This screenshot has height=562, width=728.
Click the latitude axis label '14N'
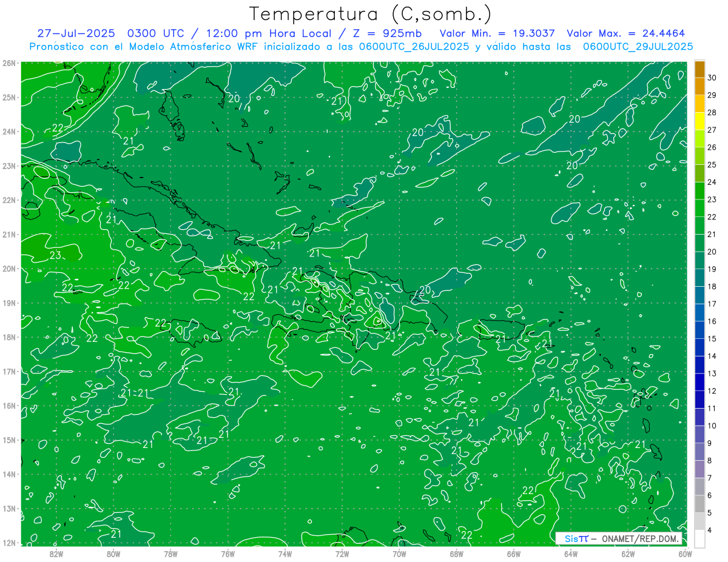pyautogui.click(x=9, y=474)
